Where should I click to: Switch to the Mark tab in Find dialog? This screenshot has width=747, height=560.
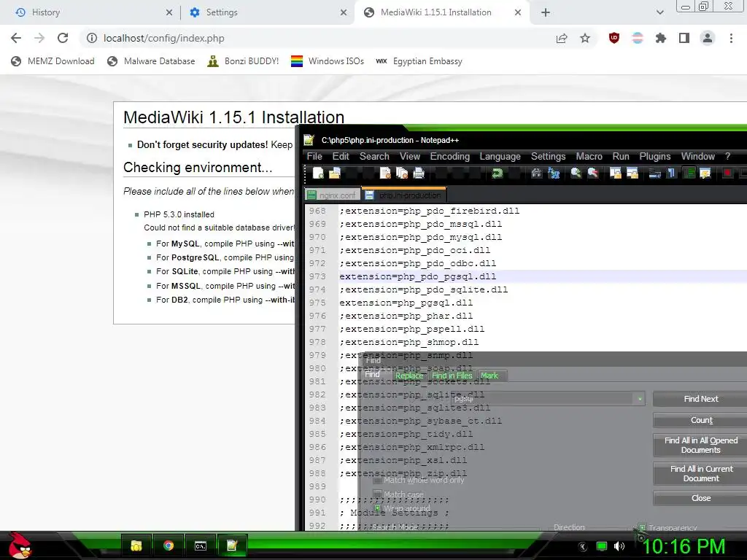pos(489,376)
